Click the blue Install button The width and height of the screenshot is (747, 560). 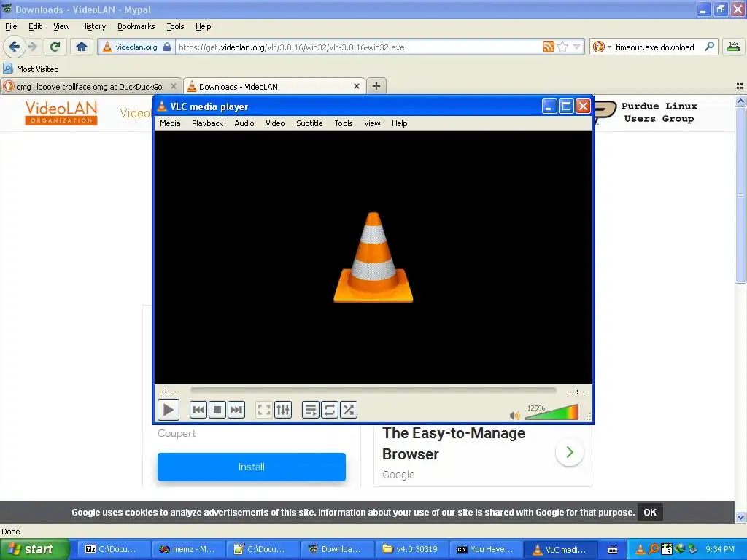[252, 467]
